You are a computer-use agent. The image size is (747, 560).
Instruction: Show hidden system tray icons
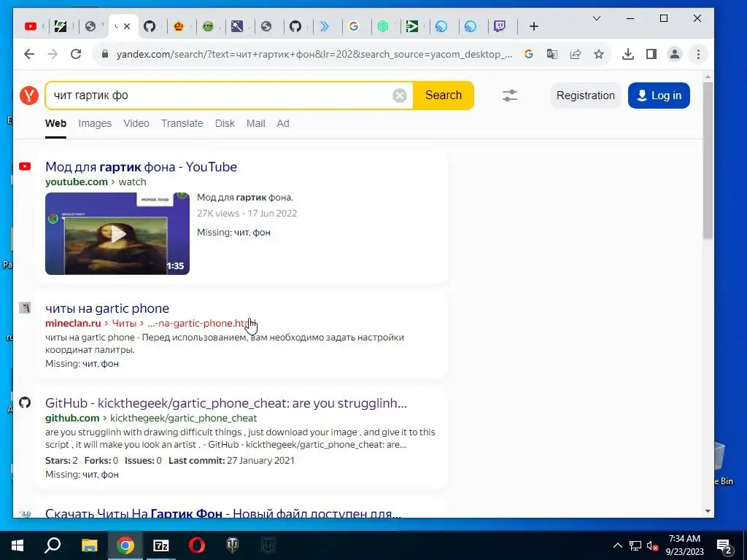coord(617,545)
